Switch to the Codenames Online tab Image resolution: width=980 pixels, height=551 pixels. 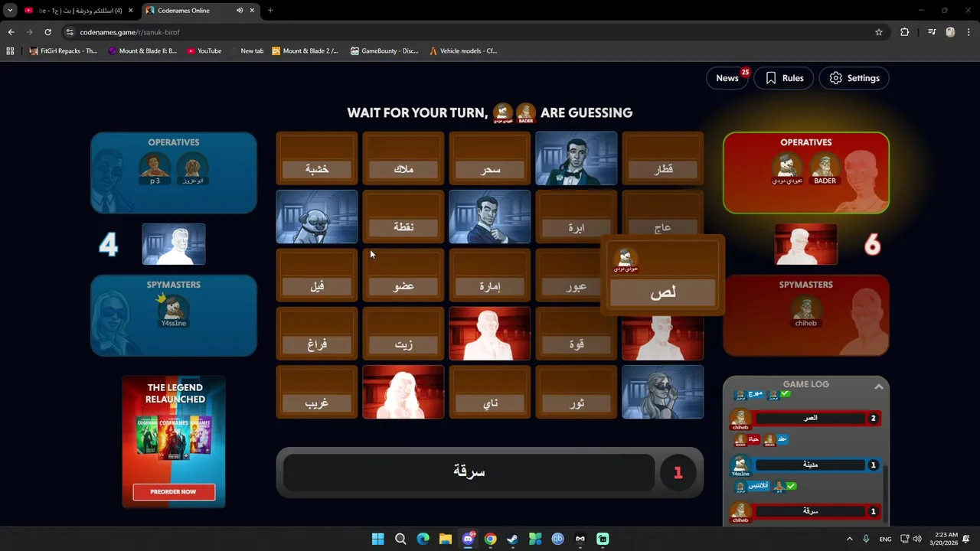(201, 11)
